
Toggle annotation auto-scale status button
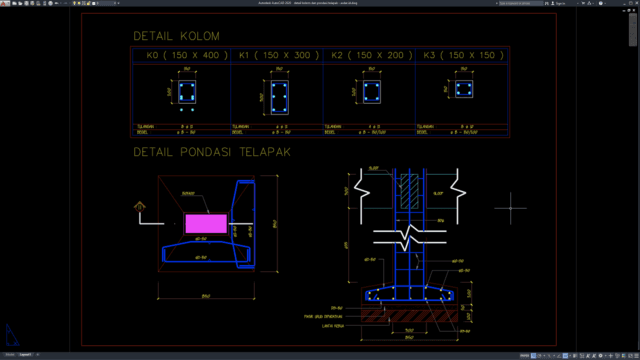coord(594,356)
